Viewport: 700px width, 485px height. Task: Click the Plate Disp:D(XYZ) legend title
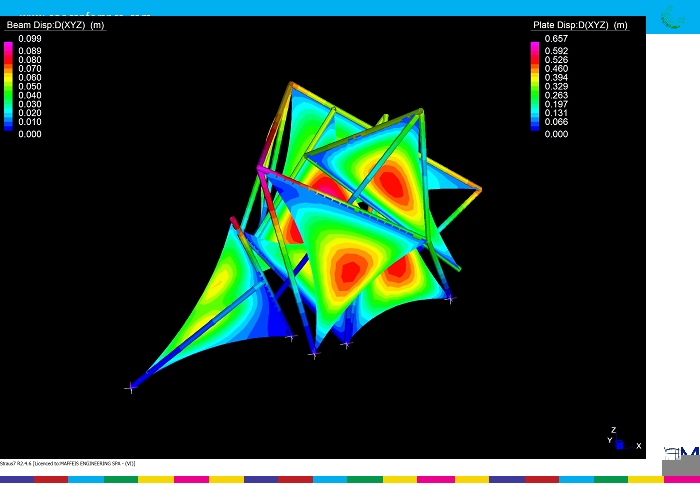click(578, 25)
